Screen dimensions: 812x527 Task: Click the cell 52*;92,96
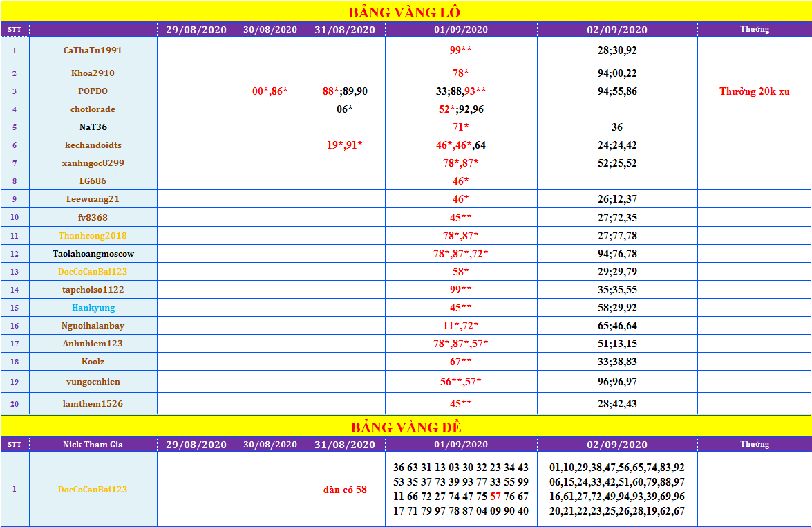click(461, 109)
